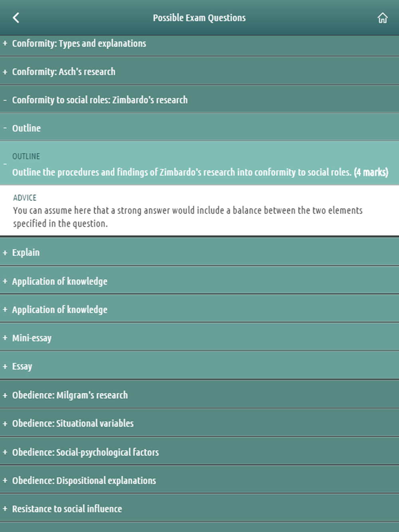399x532 pixels.
Task: Expand Conformity: Asch's research section
Action: (199, 72)
